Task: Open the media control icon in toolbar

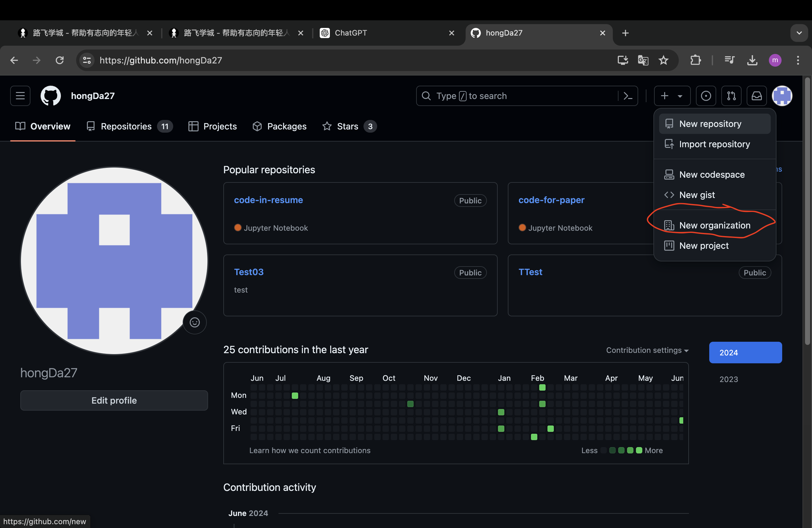Action: tap(729, 60)
